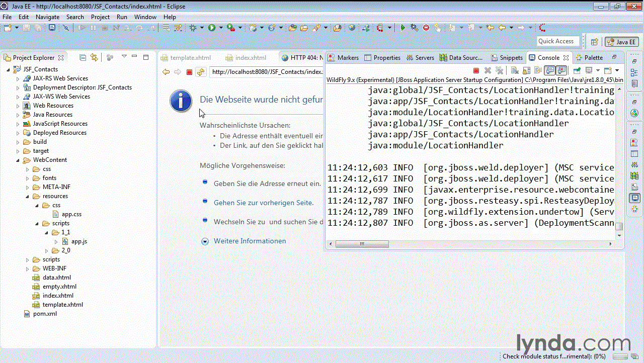
Task: Click the Quick Access search field
Action: tap(558, 41)
